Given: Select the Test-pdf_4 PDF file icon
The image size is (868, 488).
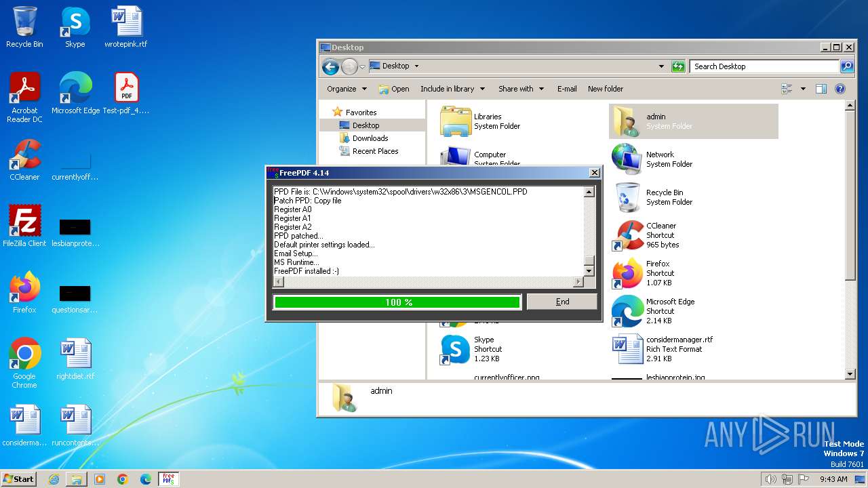Looking at the screenshot, I should click(x=126, y=94).
